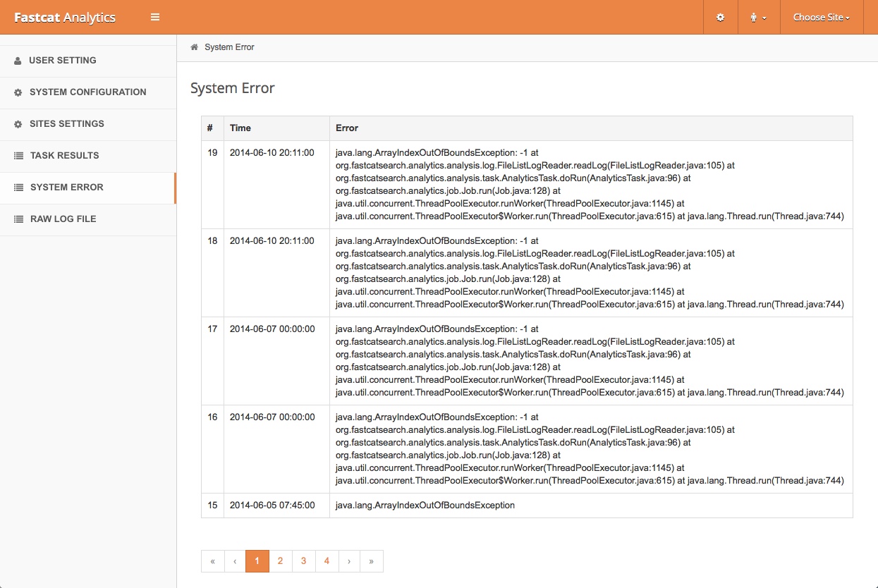This screenshot has height=588, width=878.
Task: Click the System Error breadcrumb text
Action: (229, 47)
